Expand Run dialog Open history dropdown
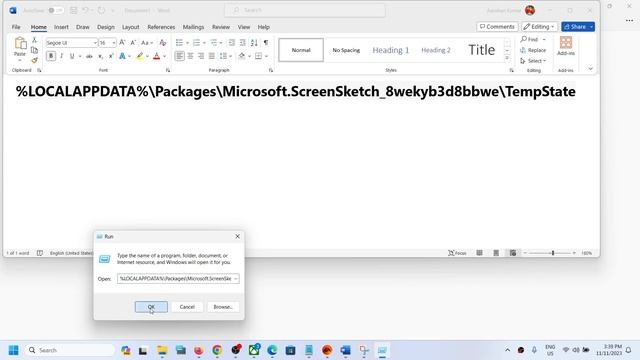The image size is (640, 360). pos(236,279)
